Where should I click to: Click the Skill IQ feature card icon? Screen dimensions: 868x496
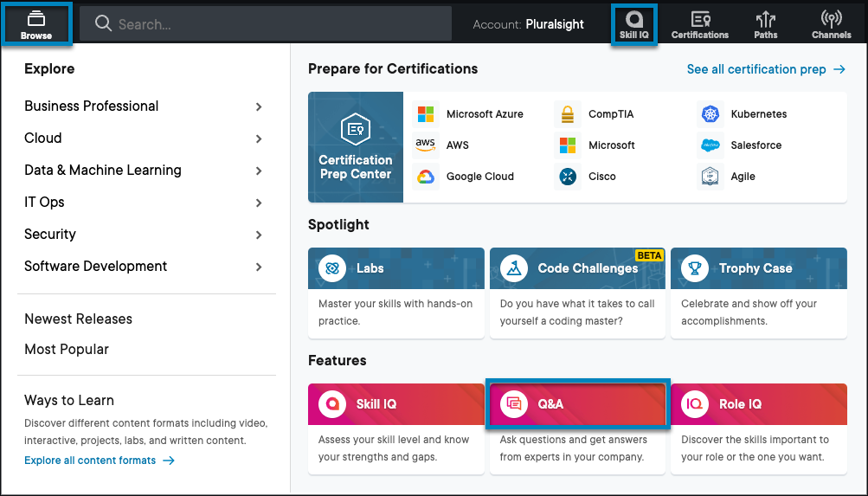[x=332, y=404]
